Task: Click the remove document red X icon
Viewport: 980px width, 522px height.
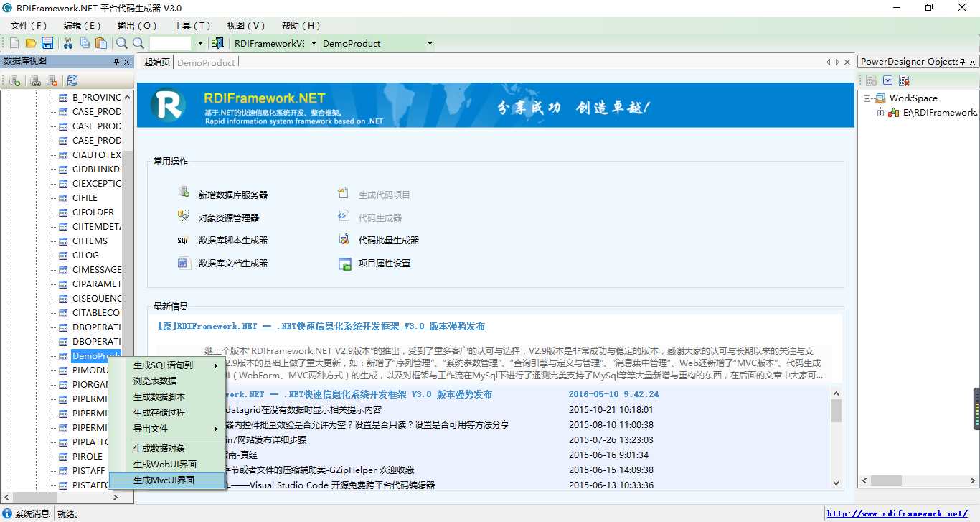Action: coord(904,80)
